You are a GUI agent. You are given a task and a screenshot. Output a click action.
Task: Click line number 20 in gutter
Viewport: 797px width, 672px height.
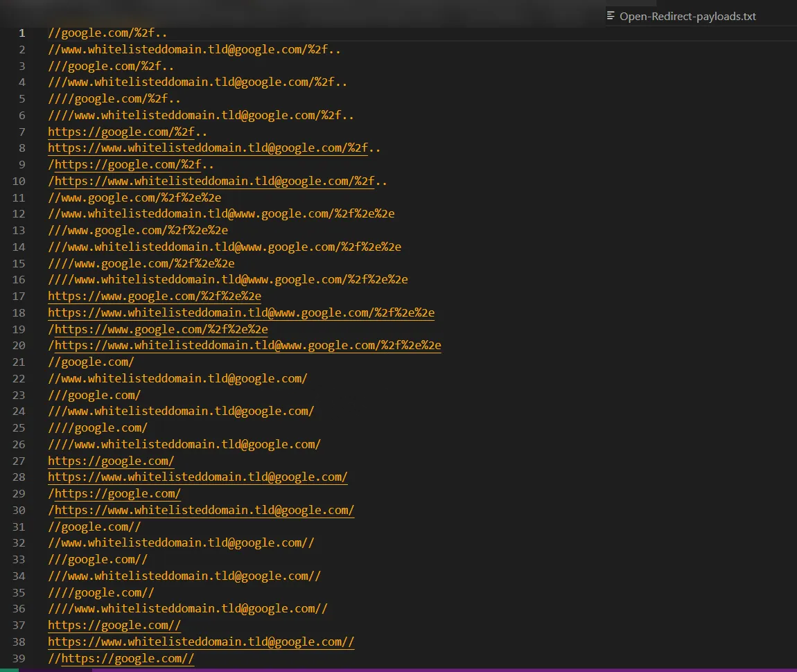point(19,346)
